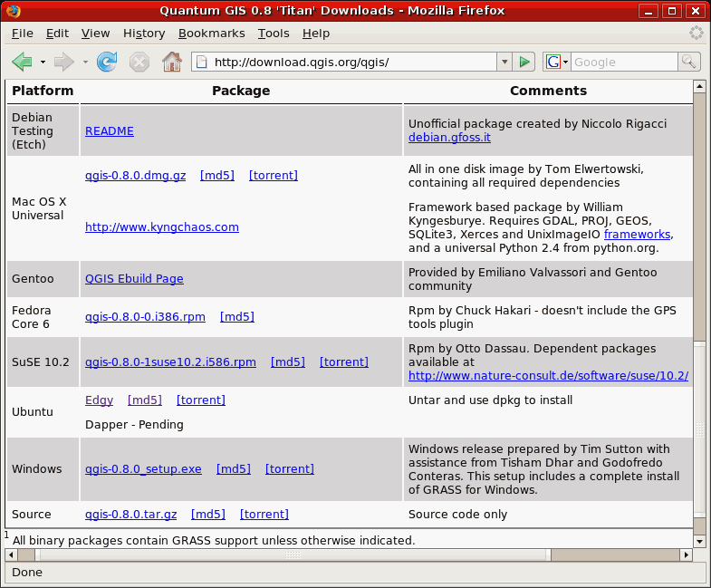Viewport: 711px width, 588px height.
Task: Open torrent link for Ubuntu Edgy
Action: coord(201,400)
